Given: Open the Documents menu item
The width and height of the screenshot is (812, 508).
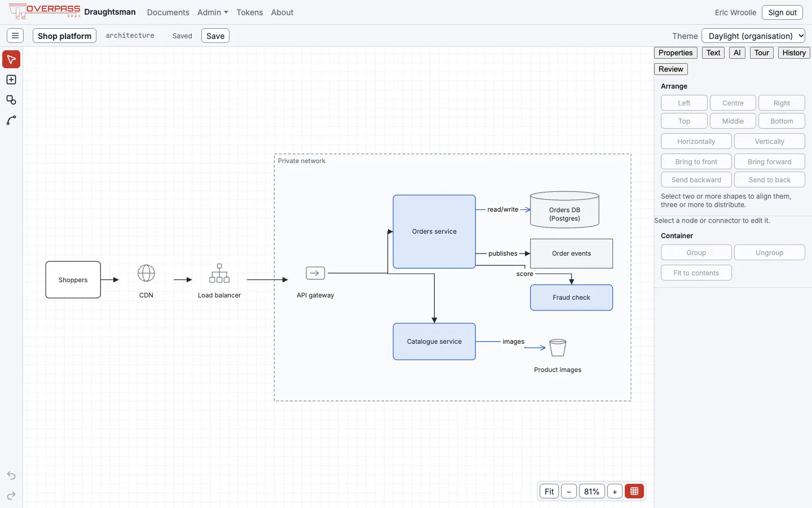Looking at the screenshot, I should coord(168,12).
